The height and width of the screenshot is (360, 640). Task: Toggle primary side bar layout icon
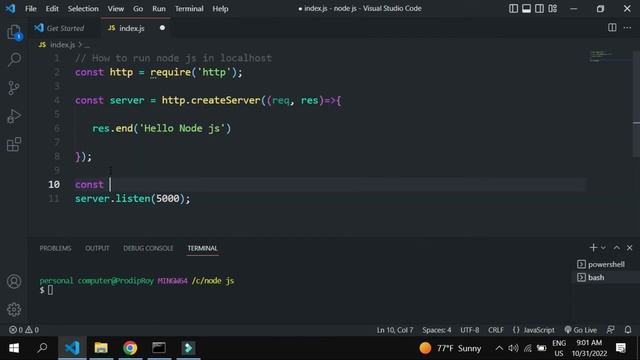513,8
